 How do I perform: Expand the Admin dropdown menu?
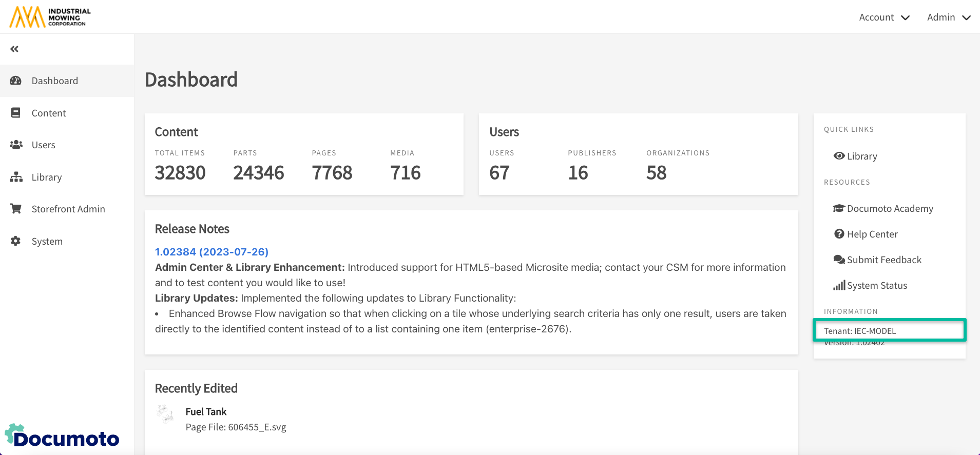(948, 17)
